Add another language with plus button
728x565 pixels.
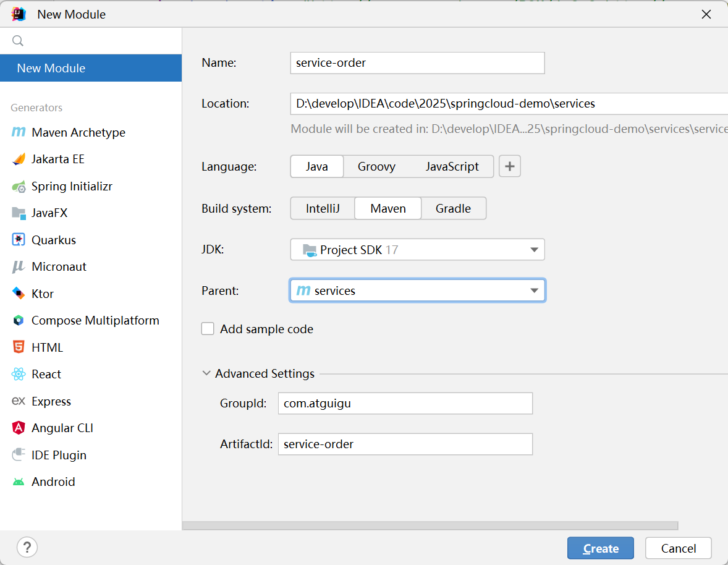(510, 166)
